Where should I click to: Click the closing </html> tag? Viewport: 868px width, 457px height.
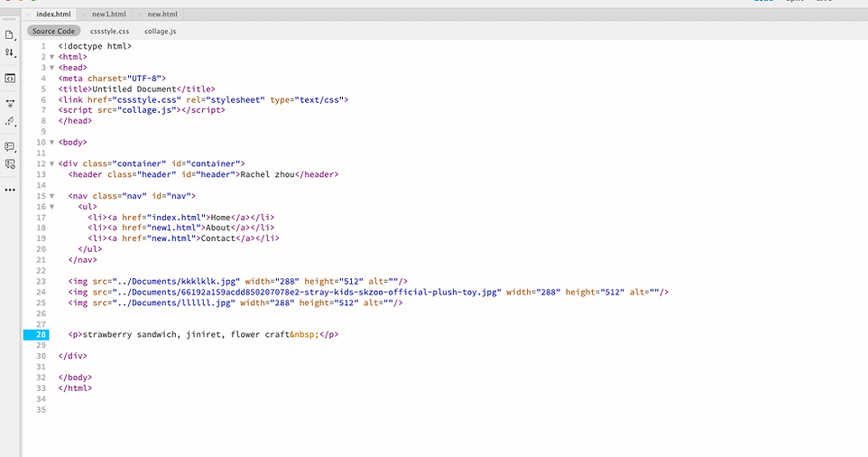click(x=75, y=388)
